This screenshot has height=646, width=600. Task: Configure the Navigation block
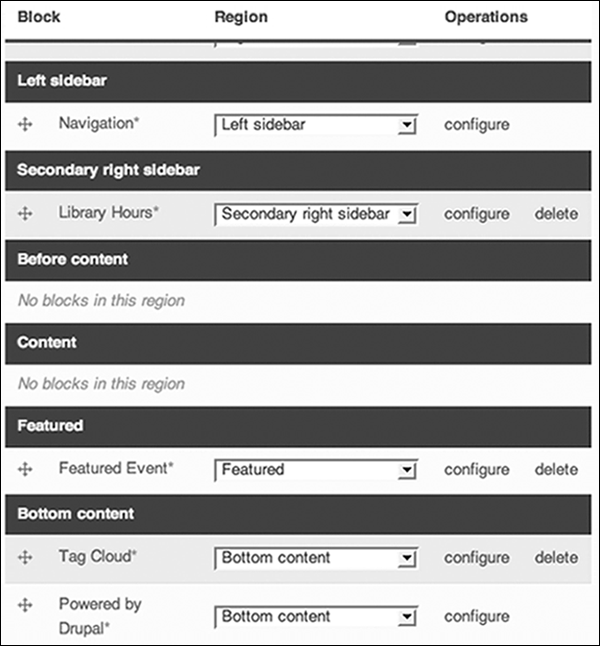pyautogui.click(x=477, y=125)
